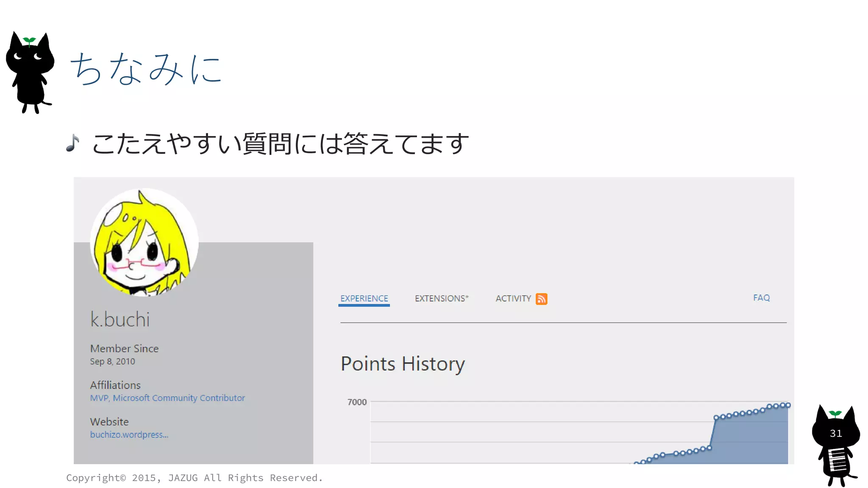
Task: Click the k.buchi profile avatar picture
Action: [144, 242]
